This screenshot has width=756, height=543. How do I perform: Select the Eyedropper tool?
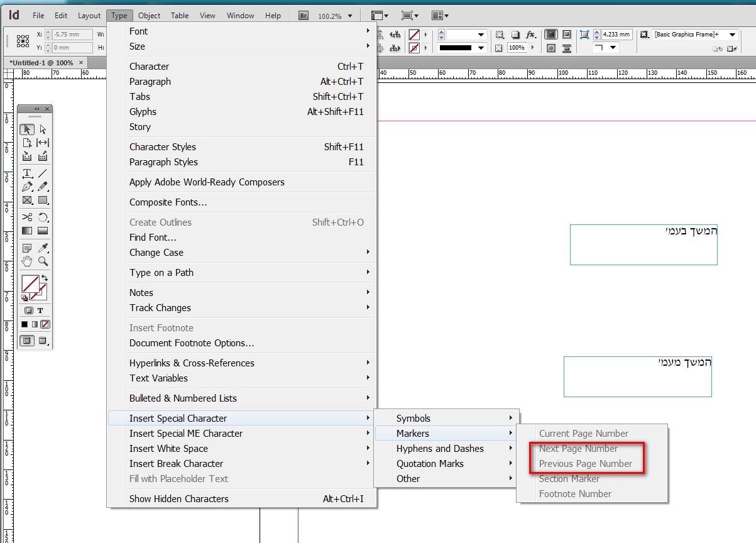[43, 248]
